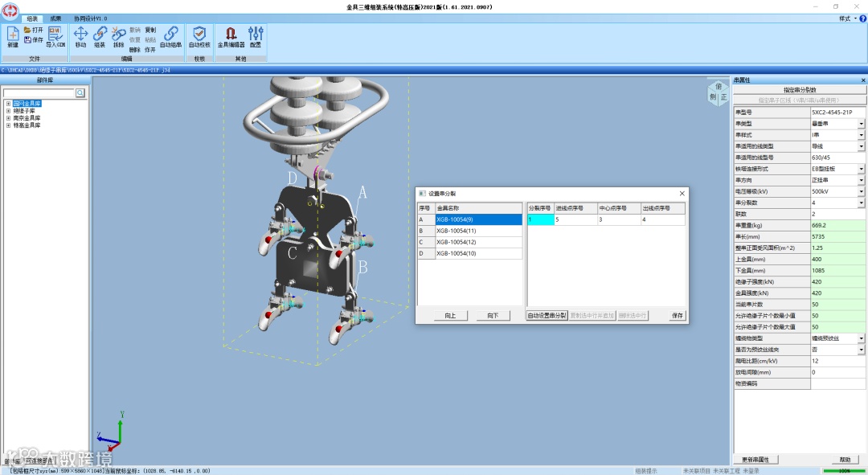Click the application logo button

[10, 10]
